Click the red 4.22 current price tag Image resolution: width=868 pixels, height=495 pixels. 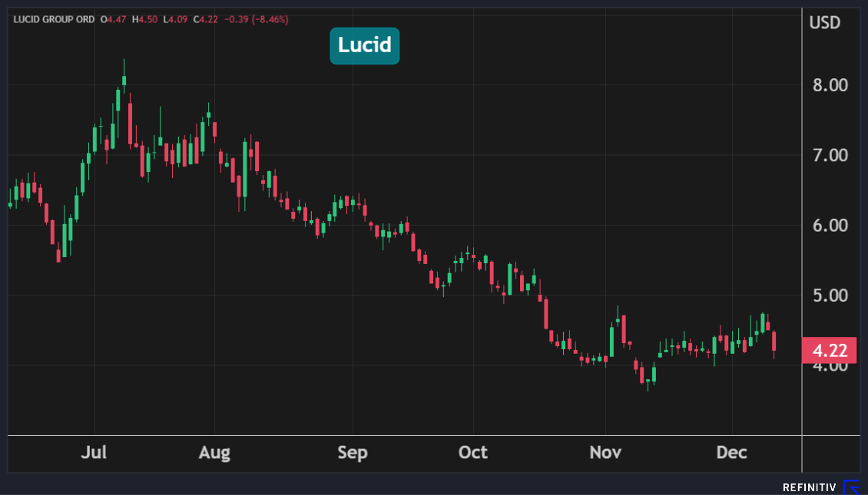(829, 351)
